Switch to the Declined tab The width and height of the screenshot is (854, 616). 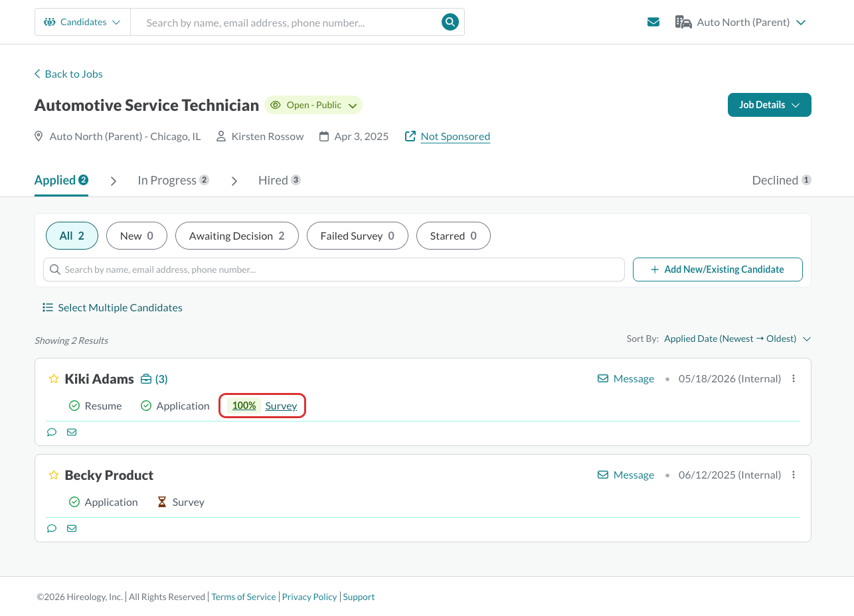pos(782,180)
